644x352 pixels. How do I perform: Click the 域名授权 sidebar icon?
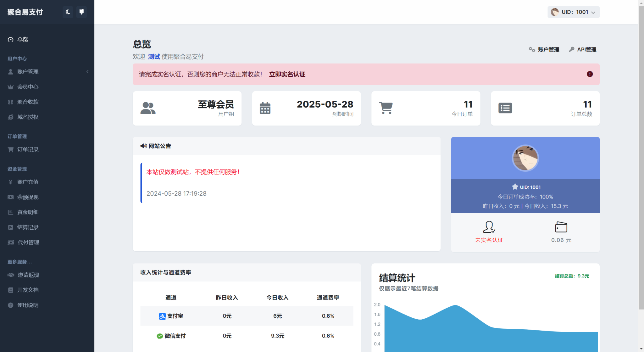click(10, 117)
